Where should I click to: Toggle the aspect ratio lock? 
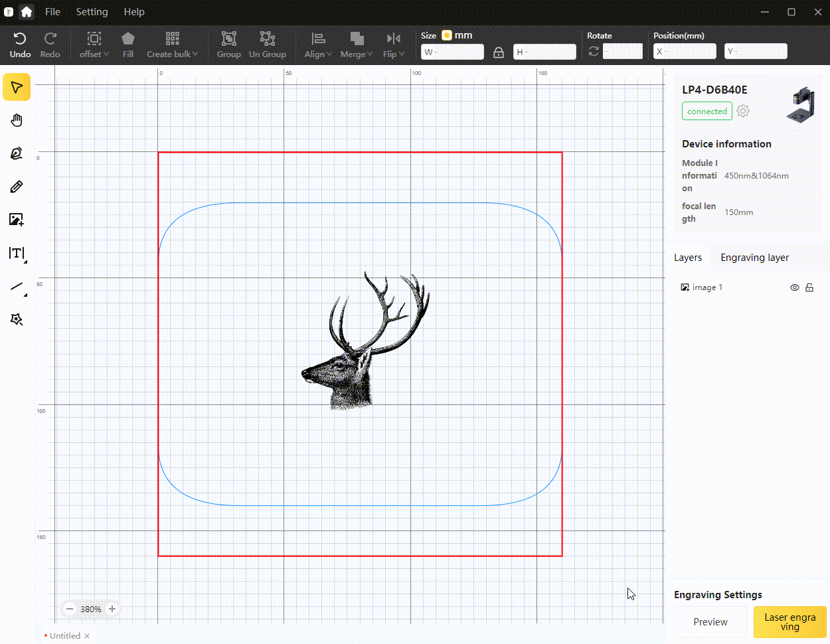coord(499,52)
